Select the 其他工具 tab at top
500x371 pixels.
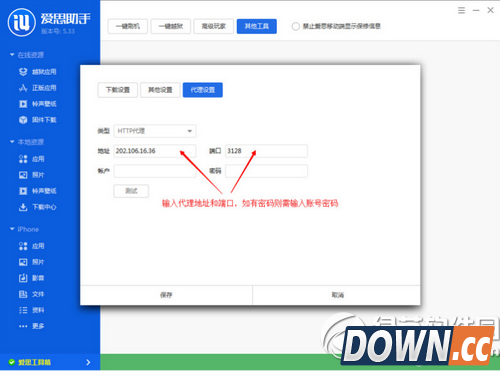257,26
